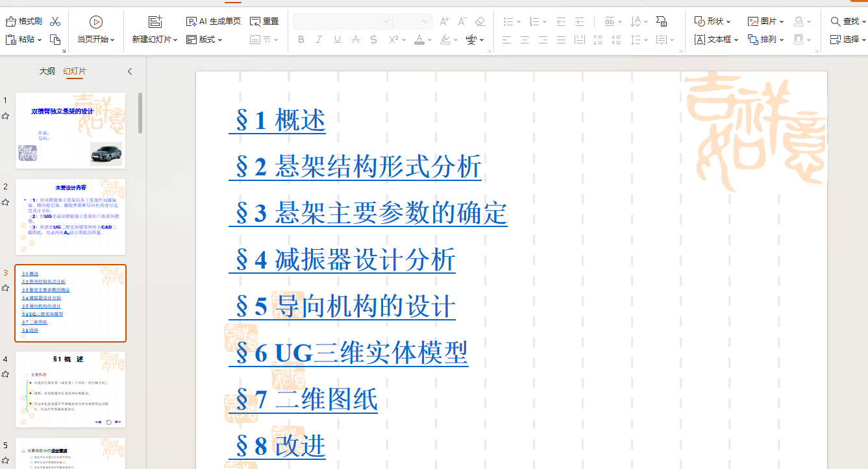
Task: Toggle justify paragraph button
Action: (x=561, y=40)
